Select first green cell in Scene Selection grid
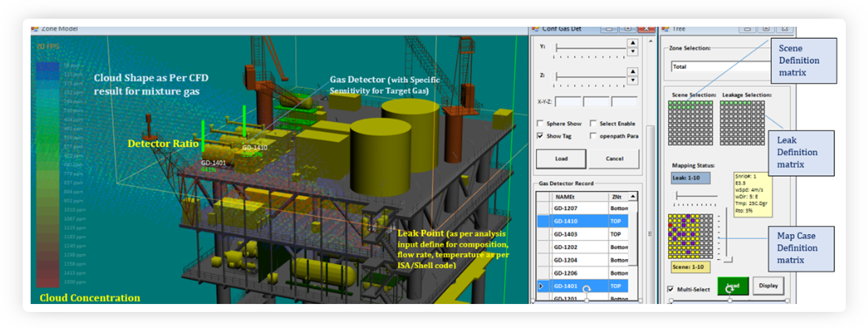 670,104
